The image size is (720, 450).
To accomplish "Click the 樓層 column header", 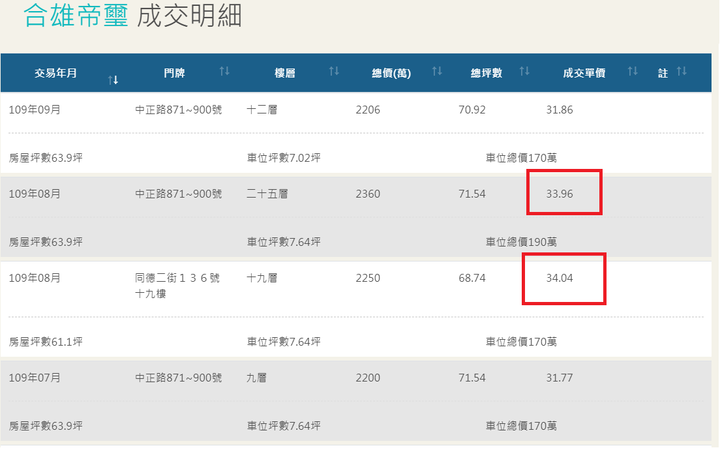I will pyautogui.click(x=285, y=73).
